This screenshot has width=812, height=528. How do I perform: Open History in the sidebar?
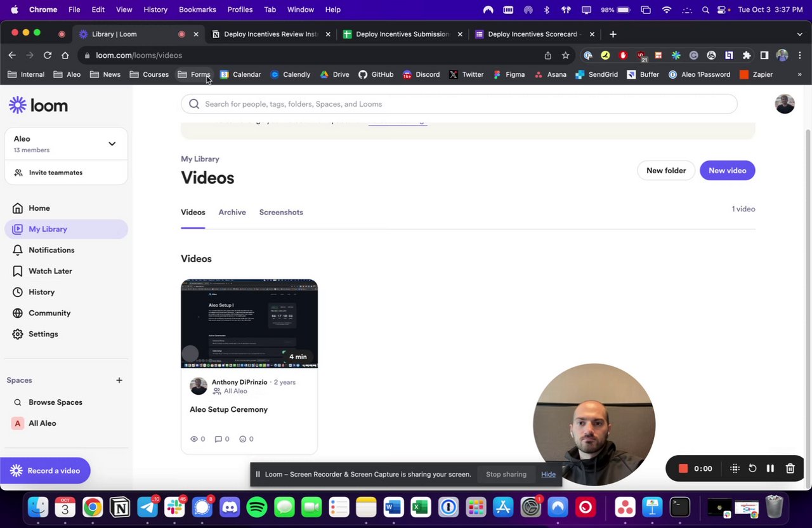click(x=66, y=292)
